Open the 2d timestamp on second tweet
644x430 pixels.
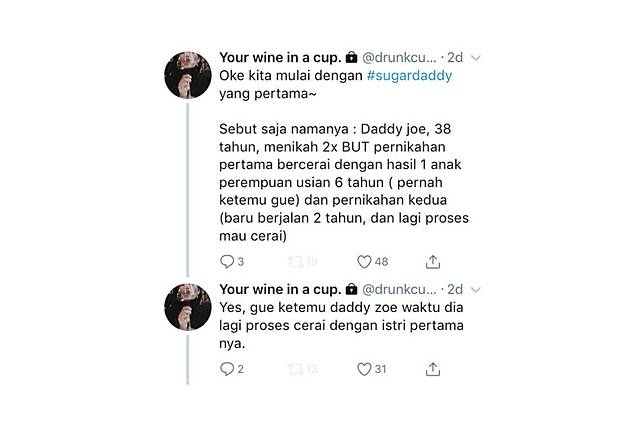(455, 290)
